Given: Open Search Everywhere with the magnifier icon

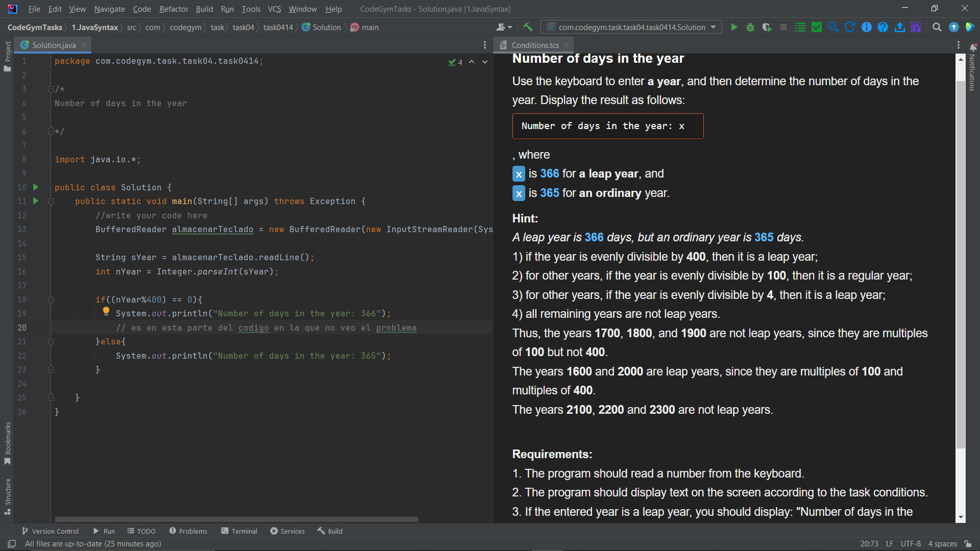Looking at the screenshot, I should (937, 27).
